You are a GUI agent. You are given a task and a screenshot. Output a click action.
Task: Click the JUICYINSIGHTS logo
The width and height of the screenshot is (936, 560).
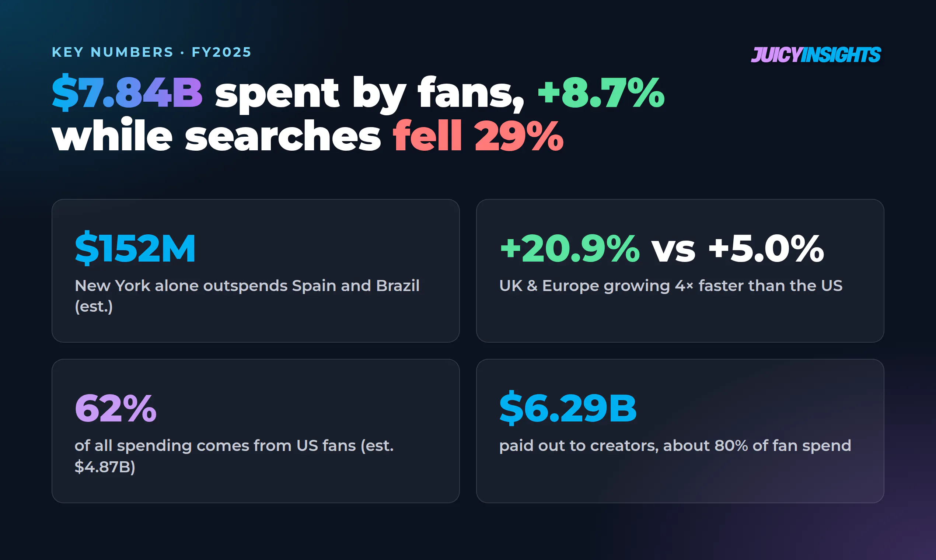tap(815, 55)
